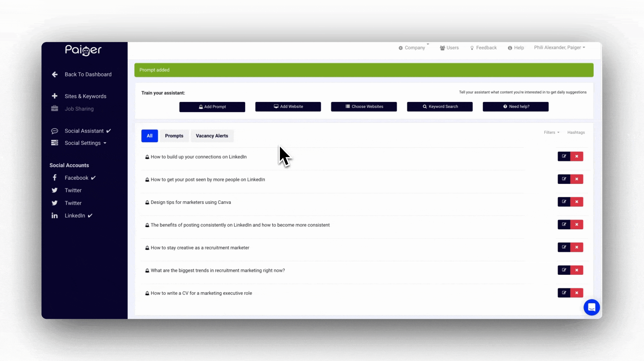
Task: Select the Prompts filter tab
Action: click(x=174, y=135)
